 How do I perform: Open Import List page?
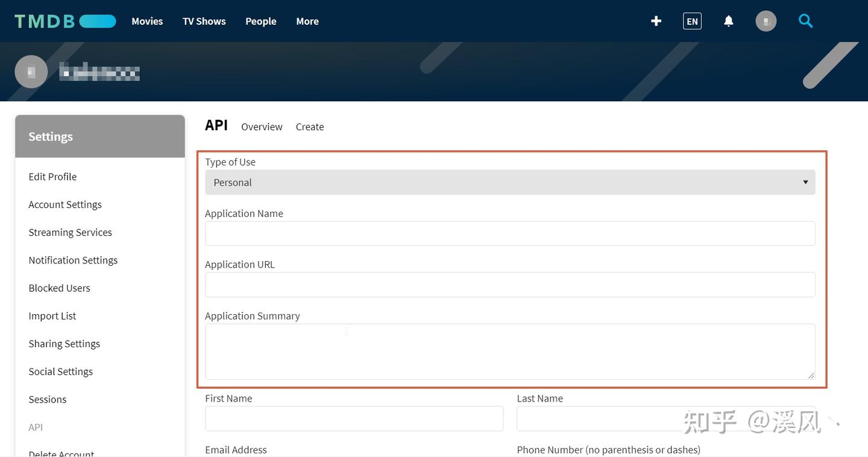coord(52,315)
